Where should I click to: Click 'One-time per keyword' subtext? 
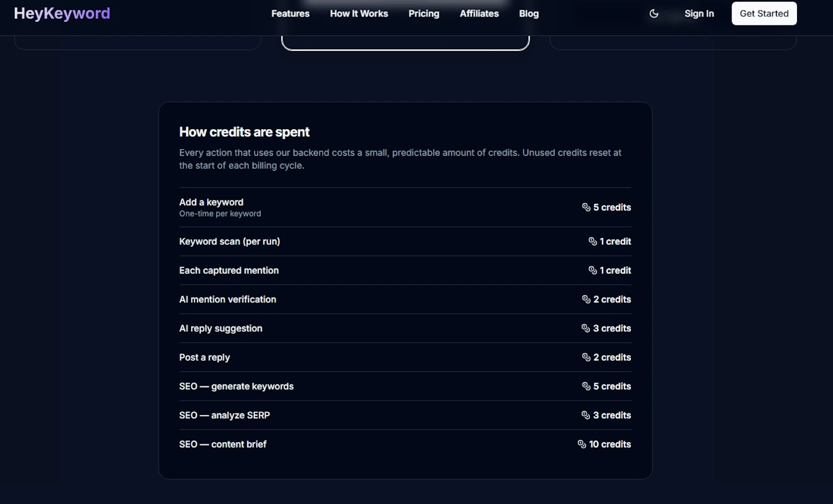220,213
